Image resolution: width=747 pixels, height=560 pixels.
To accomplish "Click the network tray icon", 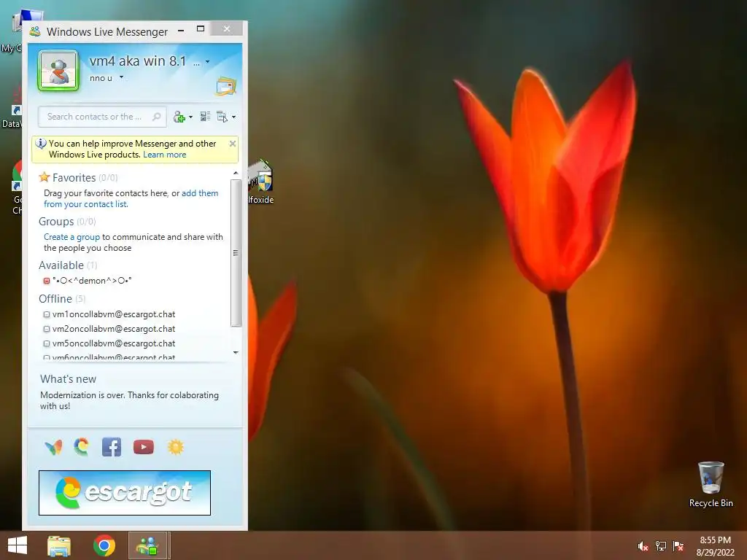I will coord(661,546).
